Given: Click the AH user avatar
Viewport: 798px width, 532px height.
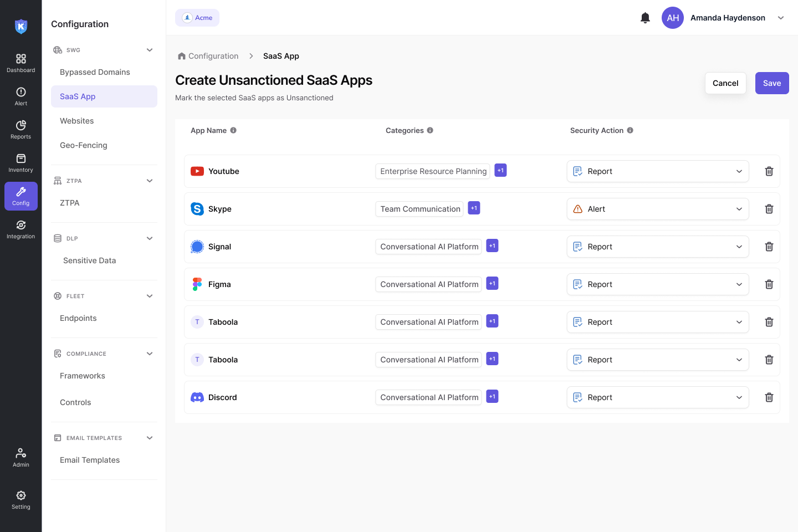Looking at the screenshot, I should coord(673,18).
